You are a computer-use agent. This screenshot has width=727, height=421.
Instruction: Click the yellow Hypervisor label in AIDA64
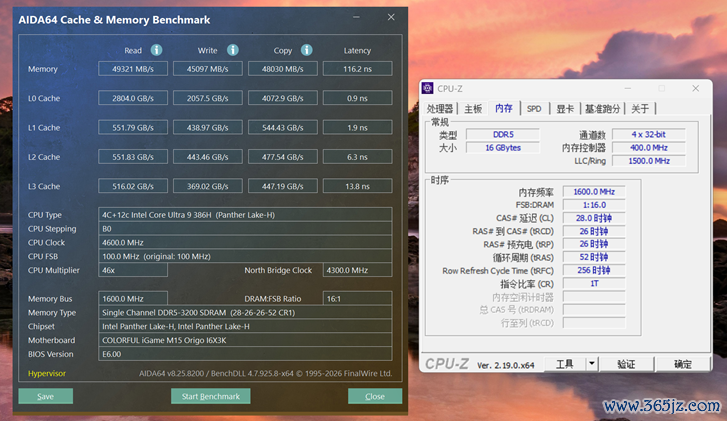pos(46,373)
